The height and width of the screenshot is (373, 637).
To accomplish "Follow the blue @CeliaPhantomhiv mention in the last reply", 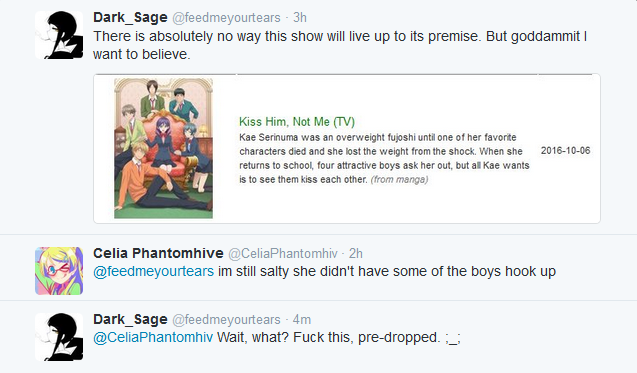I will pyautogui.click(x=153, y=337).
